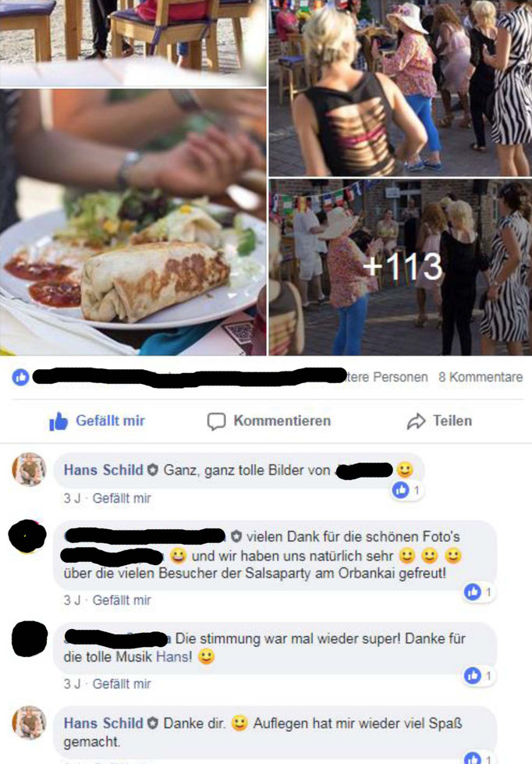This screenshot has width=532, height=764.
Task: Open the 'weitere Personen' likes list
Action: click(387, 377)
